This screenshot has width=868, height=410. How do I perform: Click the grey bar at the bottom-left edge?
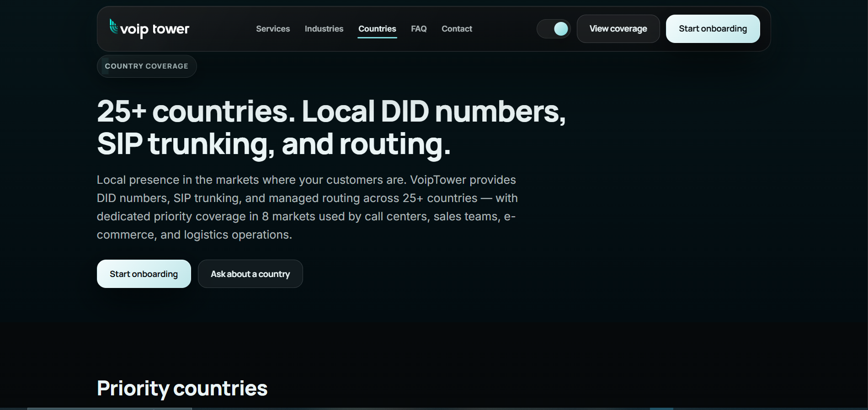pyautogui.click(x=109, y=409)
